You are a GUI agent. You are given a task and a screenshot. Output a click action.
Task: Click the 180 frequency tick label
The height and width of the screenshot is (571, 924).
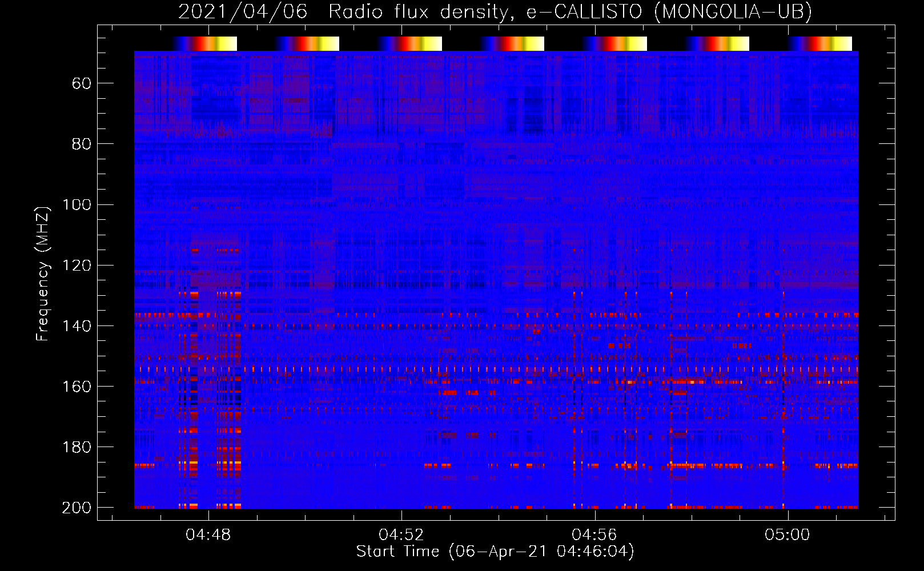click(77, 447)
